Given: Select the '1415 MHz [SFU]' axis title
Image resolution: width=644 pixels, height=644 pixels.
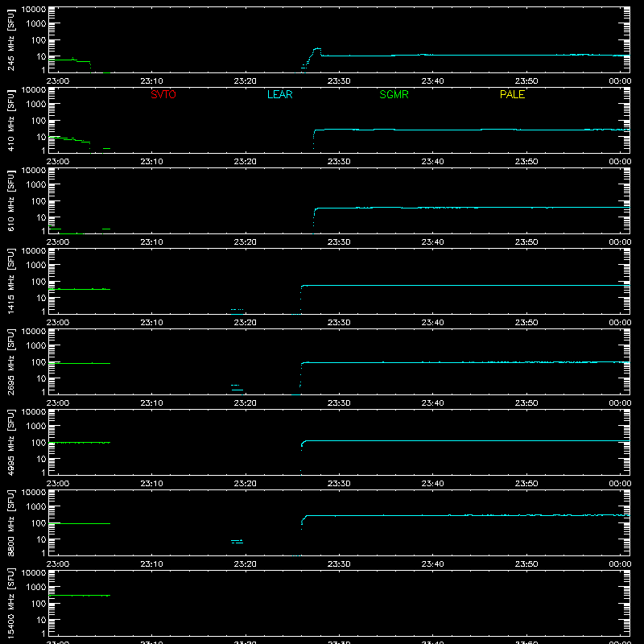Looking at the screenshot, I should [x=11, y=281].
